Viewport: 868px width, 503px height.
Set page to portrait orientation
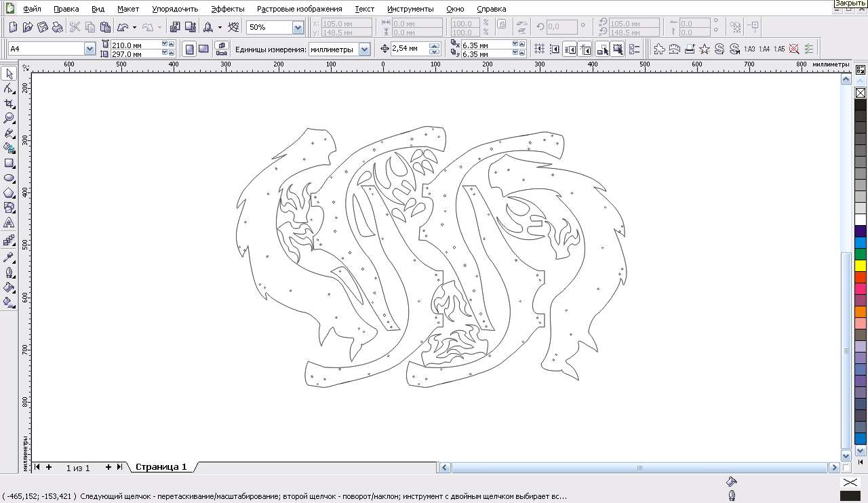(189, 49)
